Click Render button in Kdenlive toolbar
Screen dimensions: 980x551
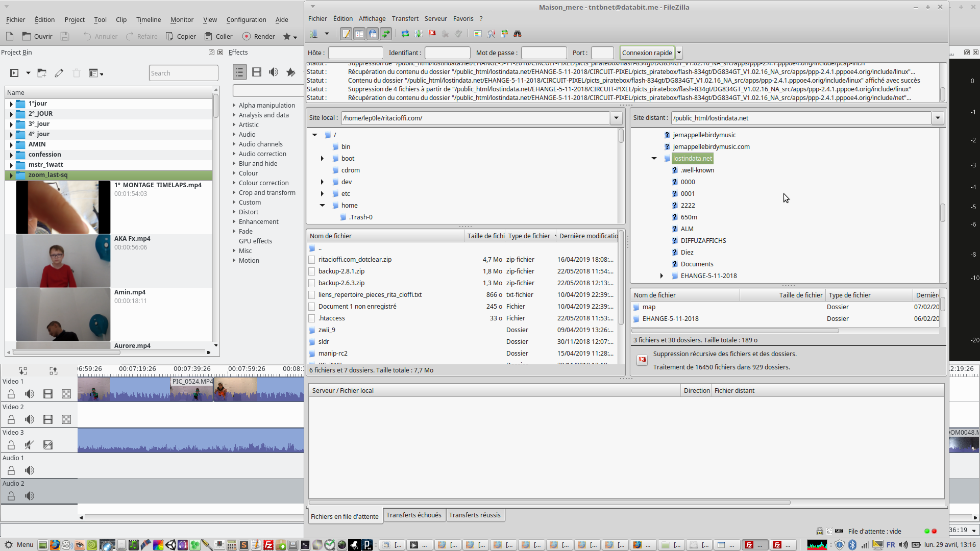[259, 36]
